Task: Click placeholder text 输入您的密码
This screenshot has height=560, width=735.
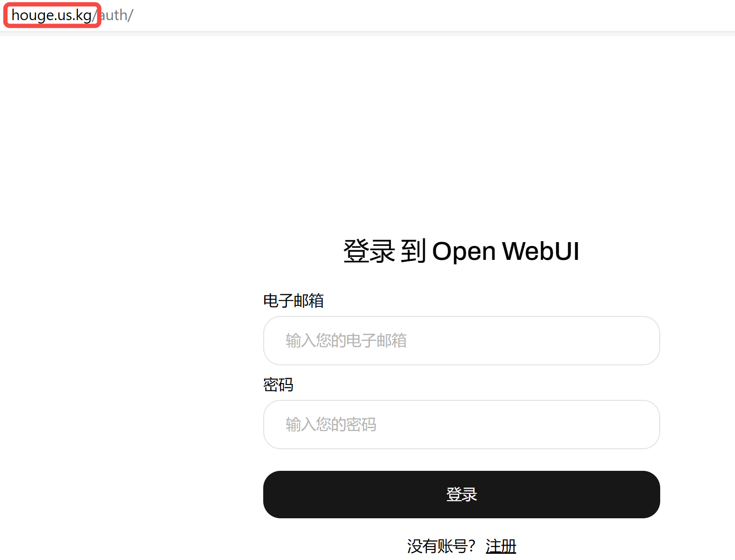Action: point(331,424)
